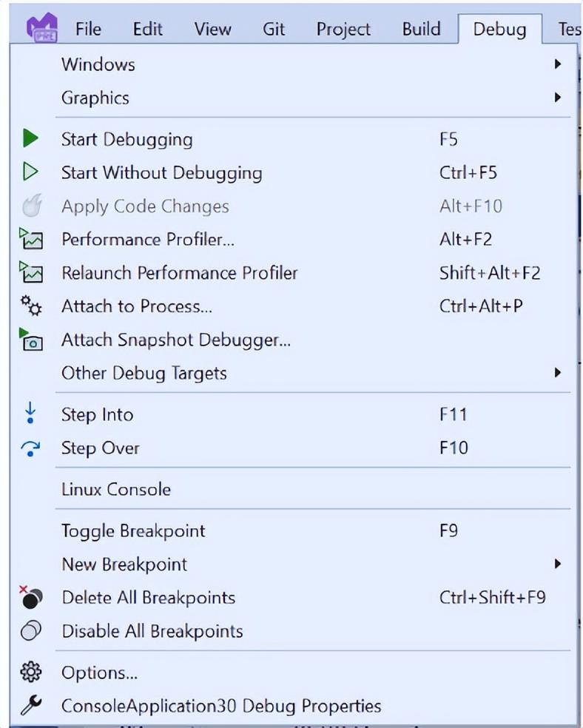Viewport: 583px width, 728px height.
Task: Choose Attach to Process
Action: point(294,306)
